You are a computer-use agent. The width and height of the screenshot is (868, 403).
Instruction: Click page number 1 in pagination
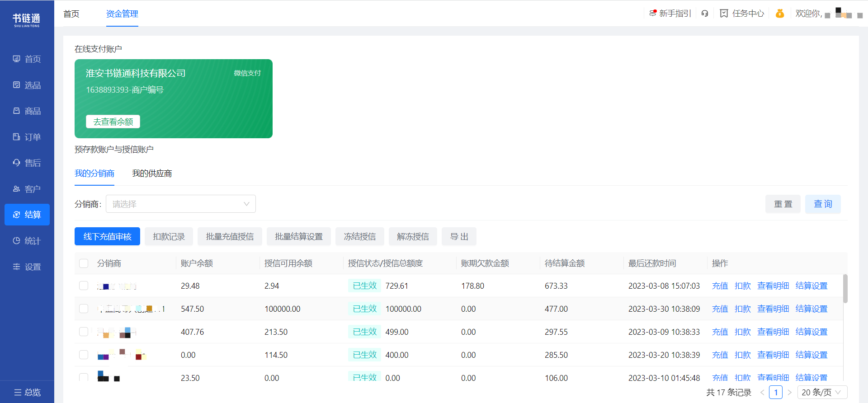point(776,392)
